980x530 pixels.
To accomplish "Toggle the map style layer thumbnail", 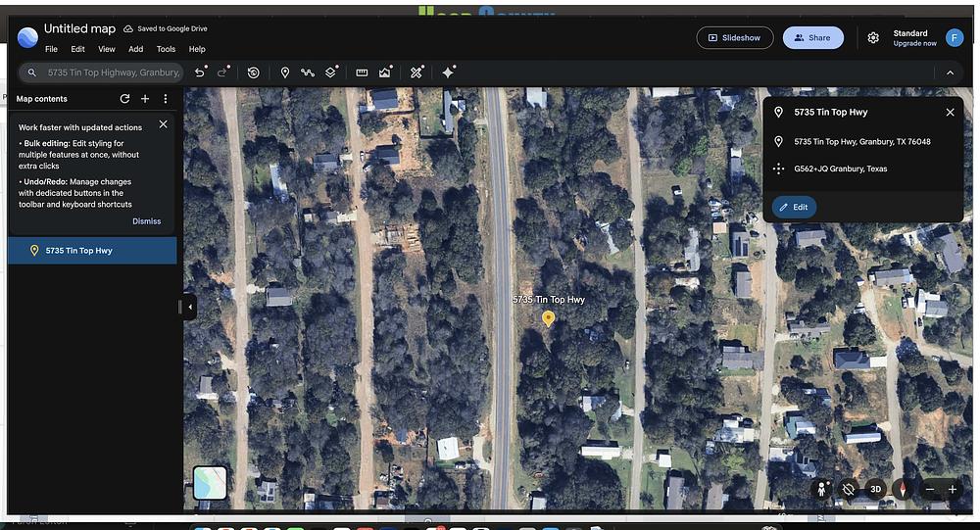I will click(x=210, y=482).
